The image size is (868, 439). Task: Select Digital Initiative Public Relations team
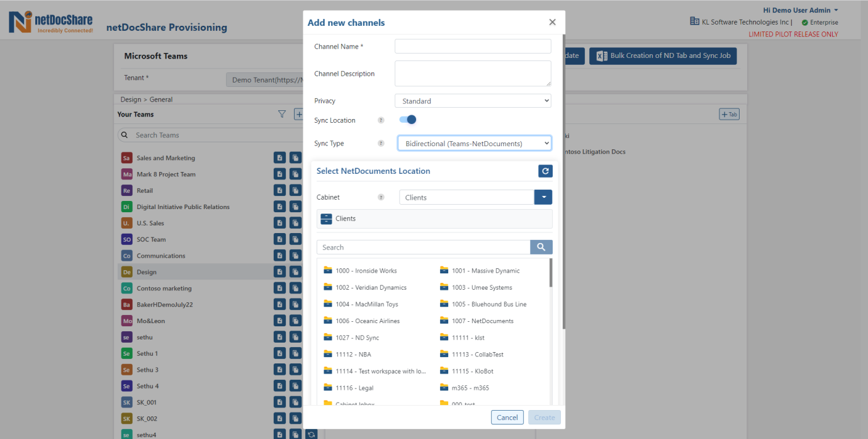tap(183, 207)
